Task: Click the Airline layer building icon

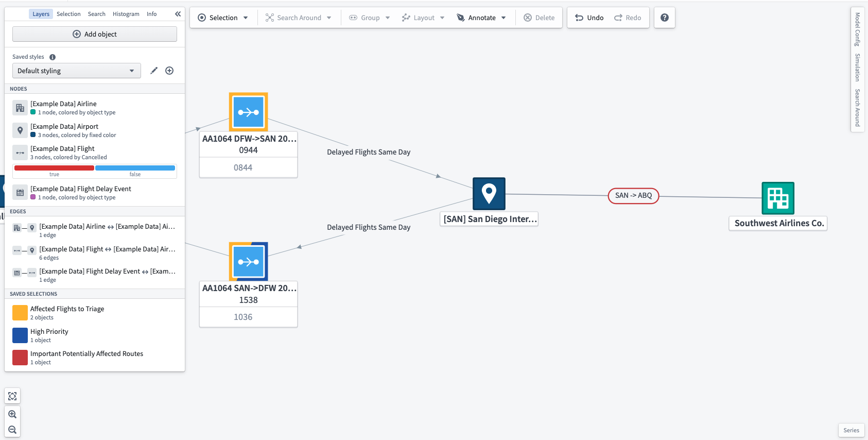Action: coord(20,108)
